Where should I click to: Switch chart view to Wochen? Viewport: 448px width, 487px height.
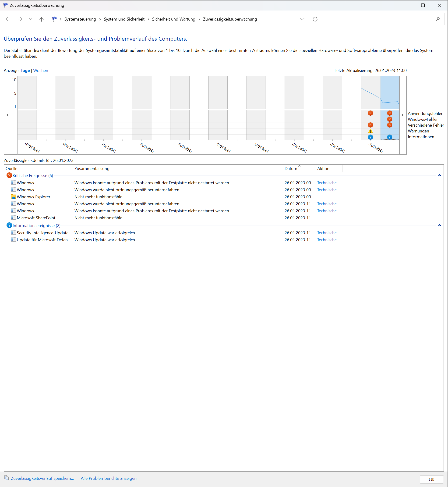point(40,71)
